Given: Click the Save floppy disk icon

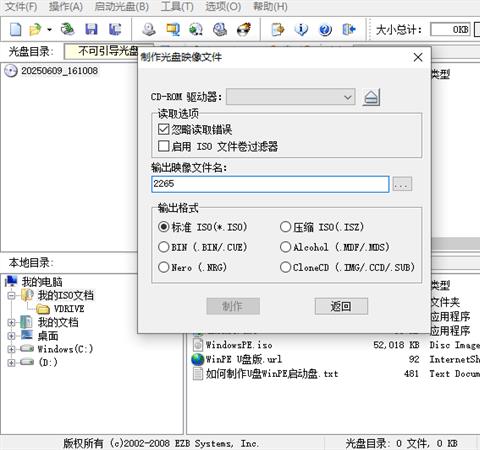Looking at the screenshot, I should 91,30.
